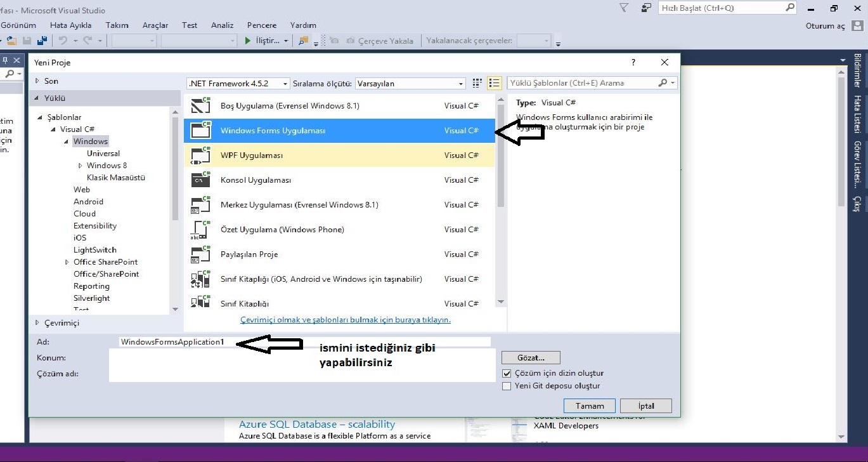Open the Görünüm menu
Screen dimensions: 868x462
[18, 25]
